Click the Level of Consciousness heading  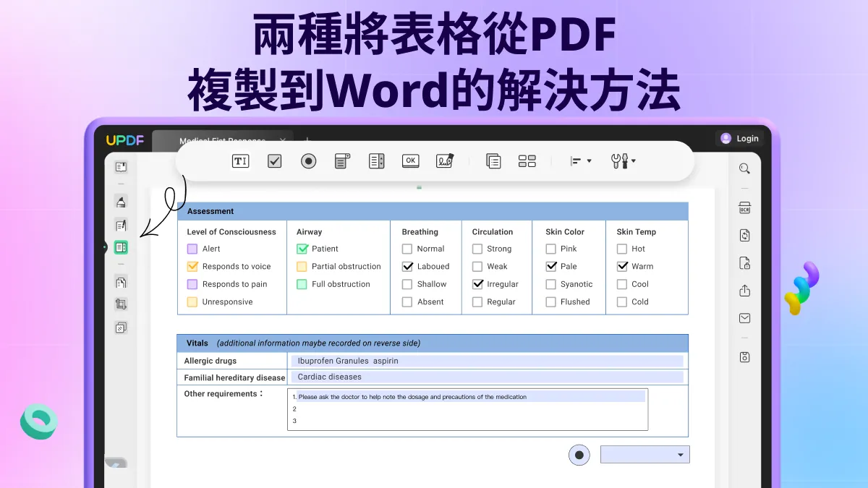pos(231,232)
